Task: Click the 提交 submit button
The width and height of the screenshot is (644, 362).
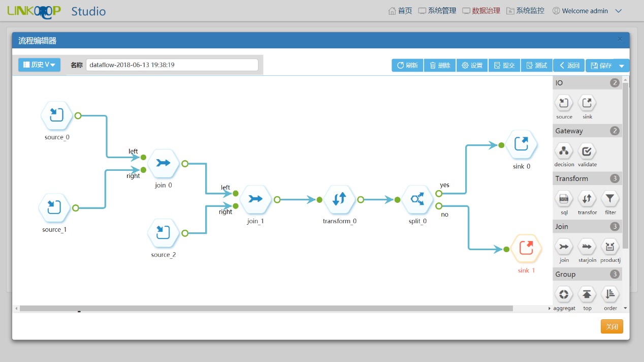Action: pos(504,66)
